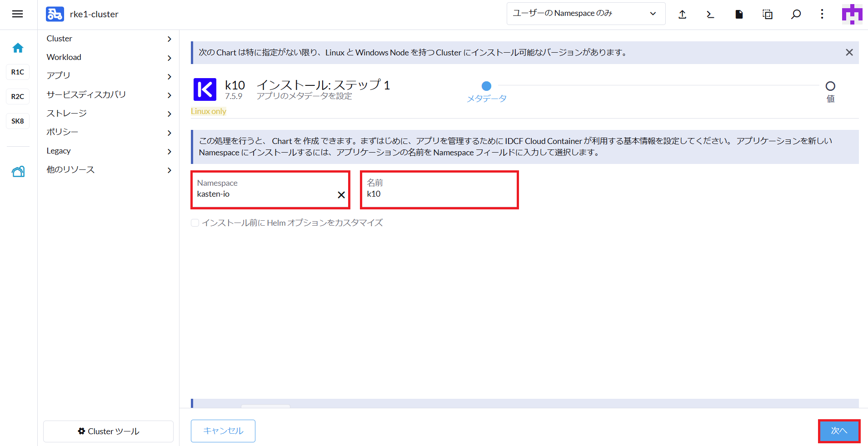Expand the Legacy menu section
The image size is (868, 446).
[x=109, y=151]
